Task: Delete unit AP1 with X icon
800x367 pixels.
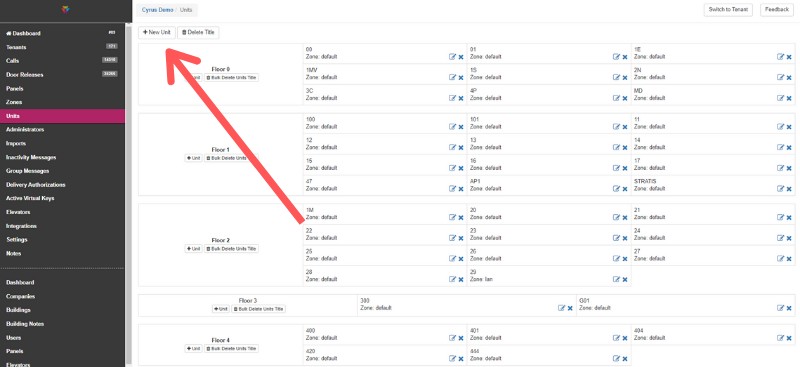Action: click(x=624, y=189)
